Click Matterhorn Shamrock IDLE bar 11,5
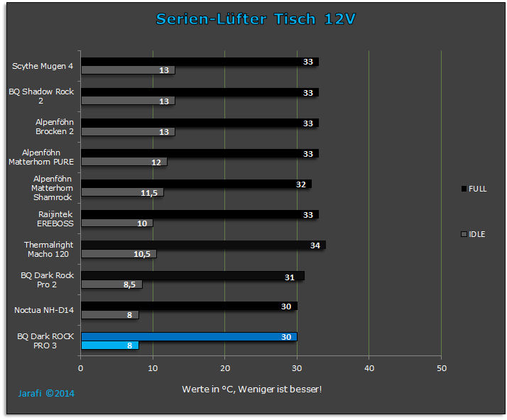507x420 pixels. 123,192
